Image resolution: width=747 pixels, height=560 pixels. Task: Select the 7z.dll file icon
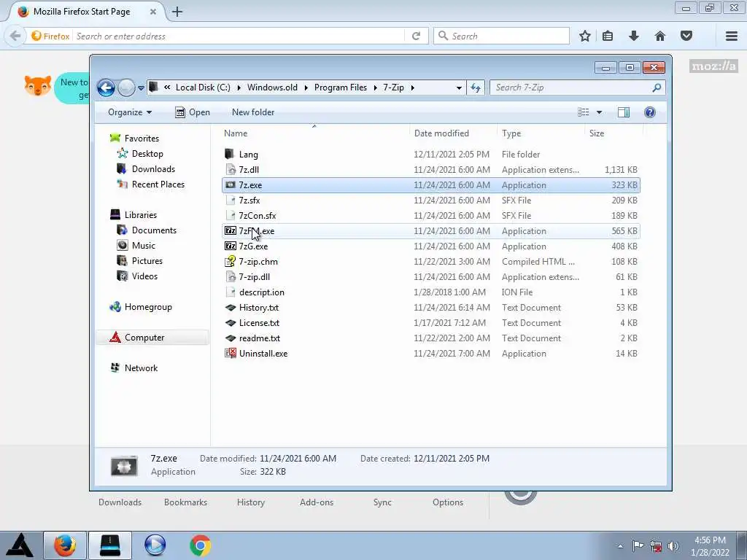pyautogui.click(x=231, y=169)
